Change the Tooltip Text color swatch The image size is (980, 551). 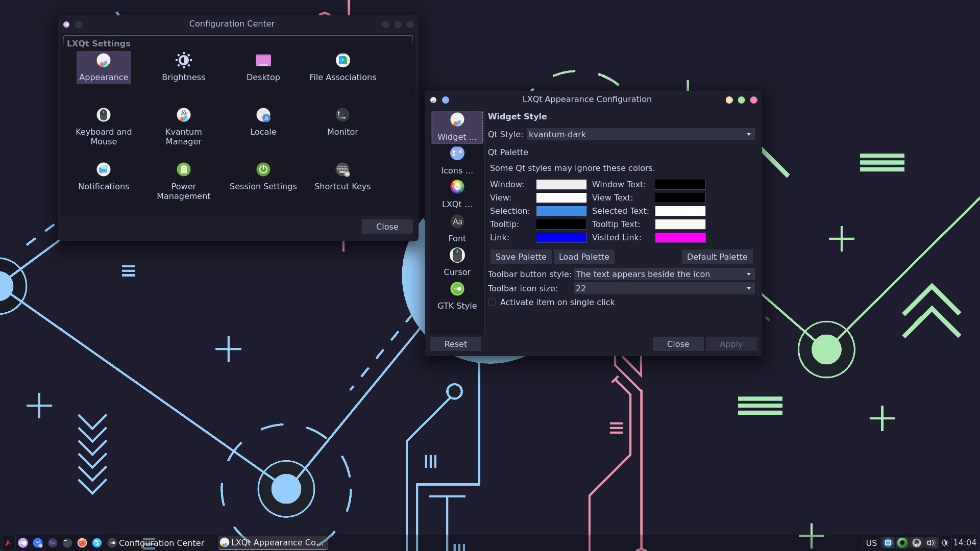680,224
